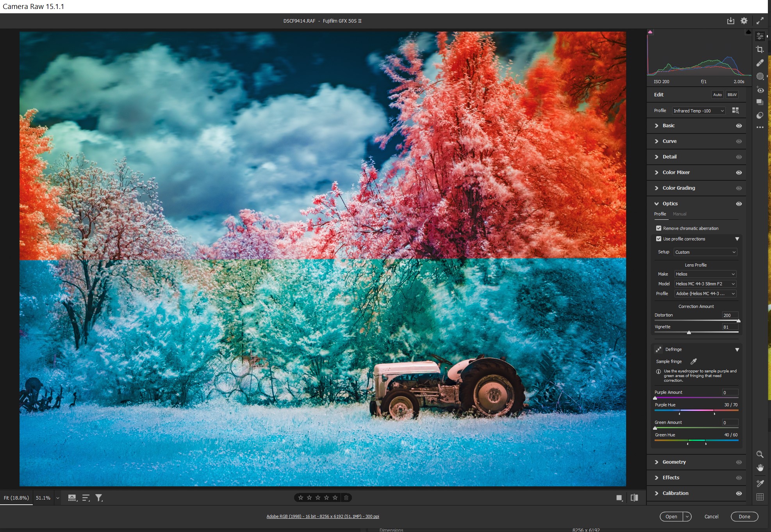Open Camera Raw preferences gear

(744, 21)
